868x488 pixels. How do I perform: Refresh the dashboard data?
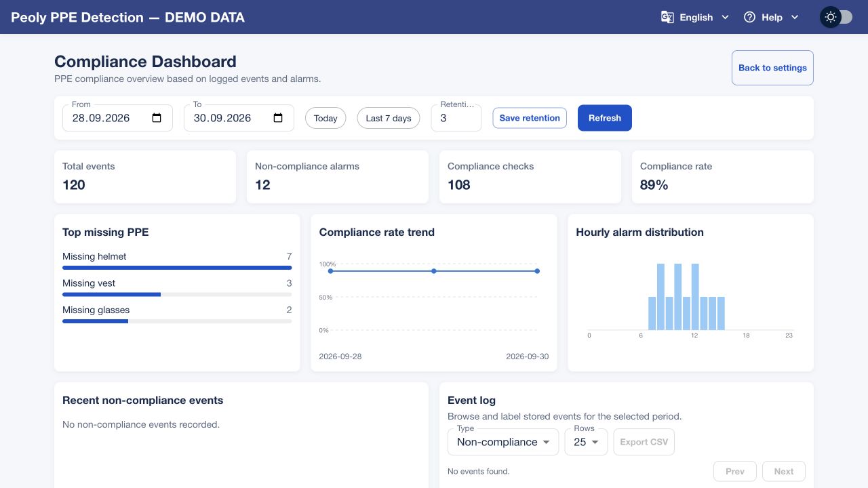coord(605,118)
